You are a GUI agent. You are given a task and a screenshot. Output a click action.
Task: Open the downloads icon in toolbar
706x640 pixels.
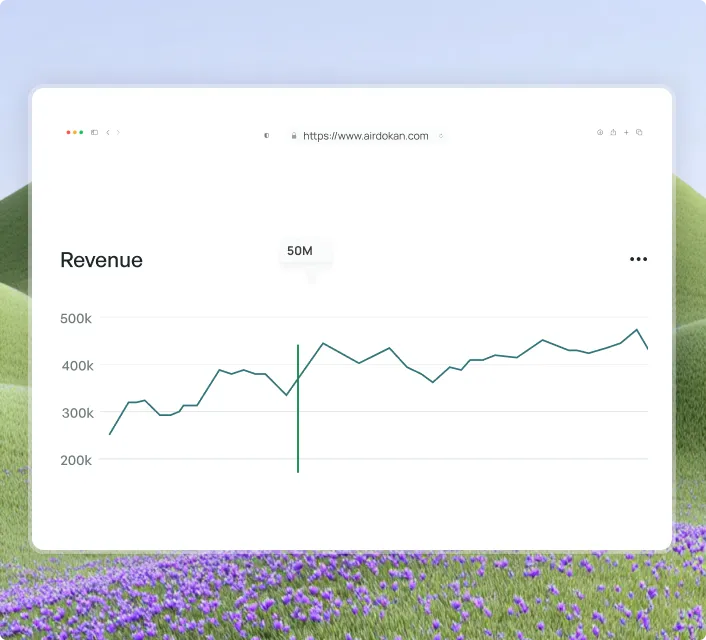tap(600, 132)
